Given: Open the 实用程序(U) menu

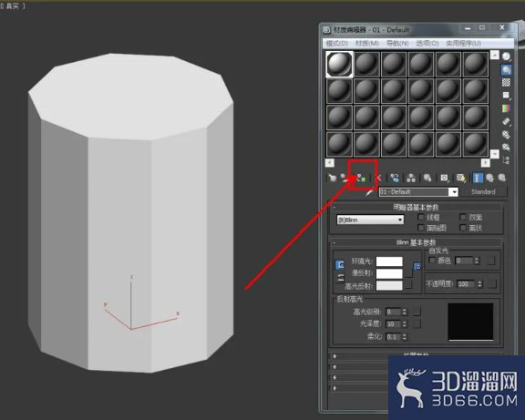Looking at the screenshot, I should click(463, 44).
